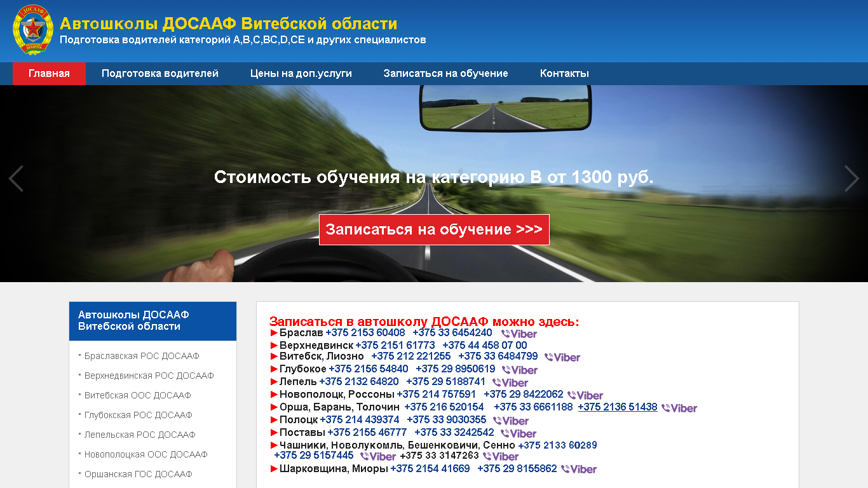Click Viber icon for Орша, Барань, Толочин

point(679,408)
